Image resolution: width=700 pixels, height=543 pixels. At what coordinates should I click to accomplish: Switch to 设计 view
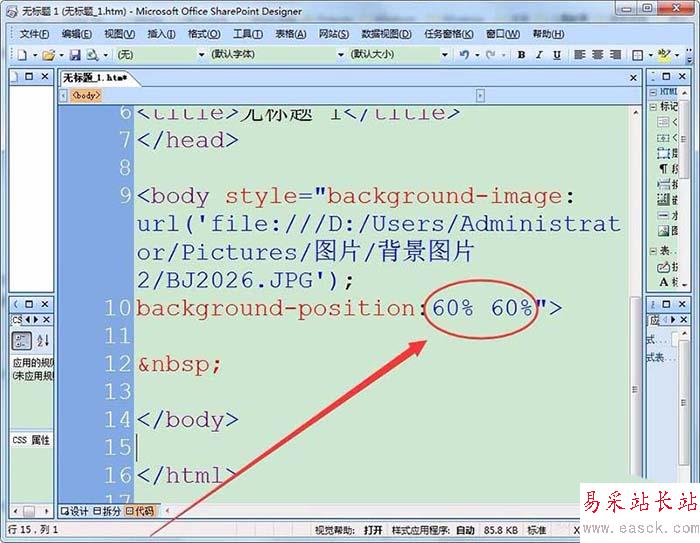(x=75, y=511)
